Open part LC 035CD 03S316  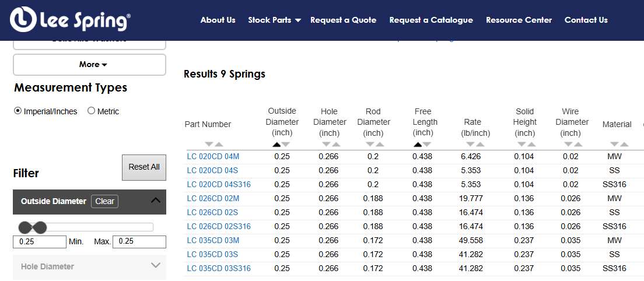coord(219,268)
